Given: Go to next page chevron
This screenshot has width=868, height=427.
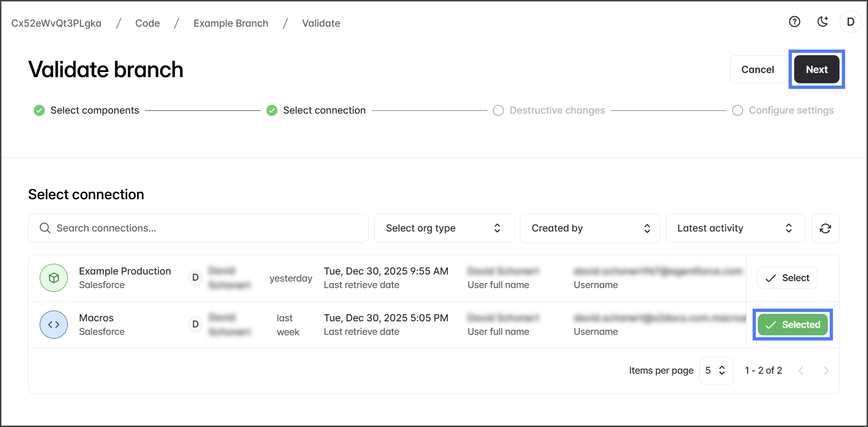Looking at the screenshot, I should (826, 371).
